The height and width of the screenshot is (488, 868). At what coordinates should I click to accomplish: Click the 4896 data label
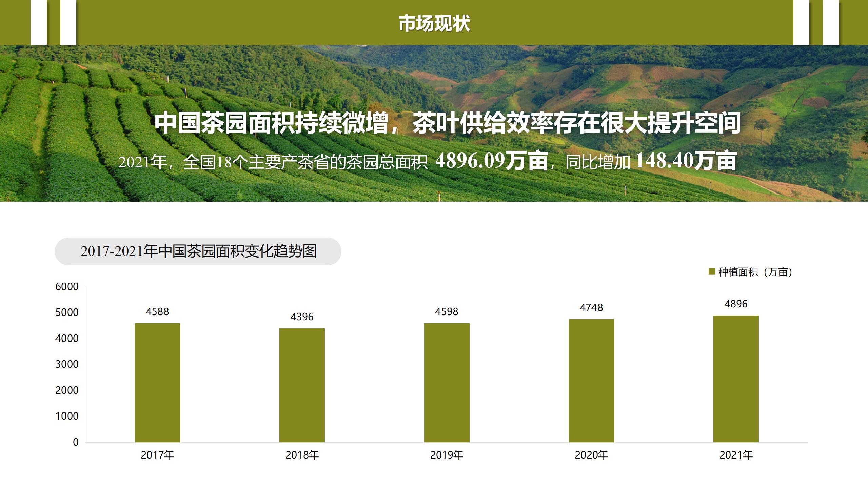(x=736, y=304)
